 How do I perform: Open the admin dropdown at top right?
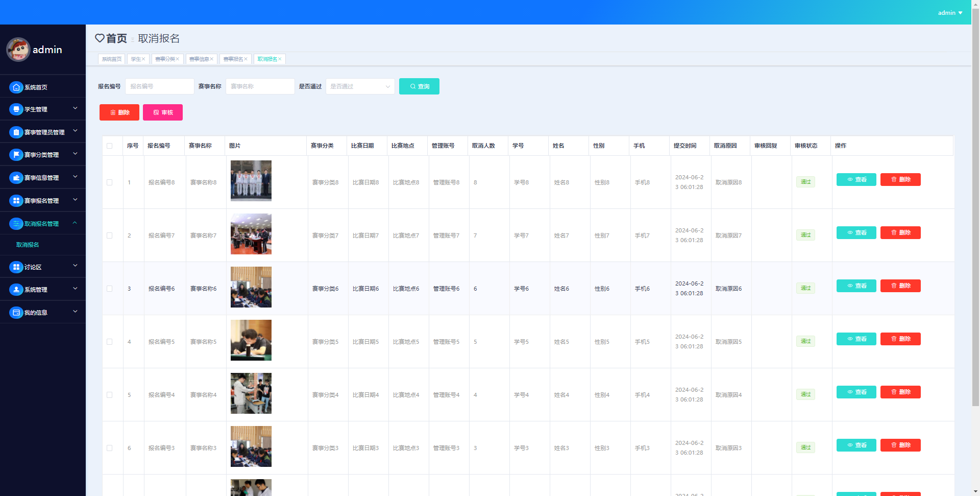[949, 13]
